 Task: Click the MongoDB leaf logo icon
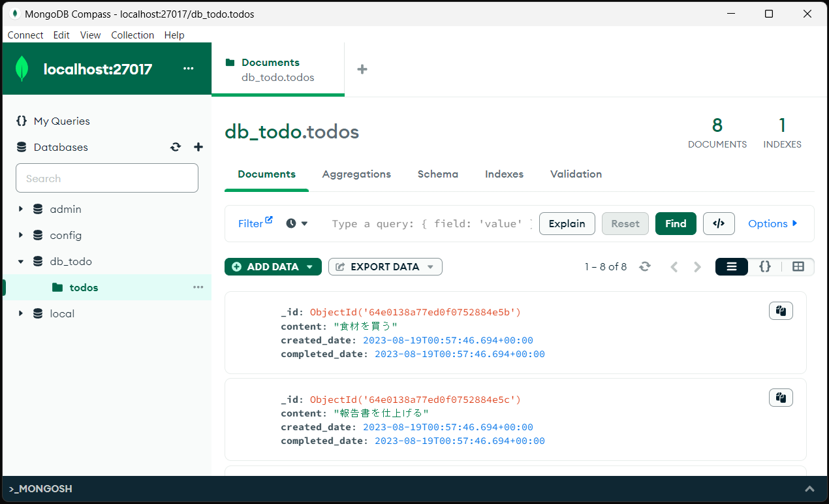[22, 69]
